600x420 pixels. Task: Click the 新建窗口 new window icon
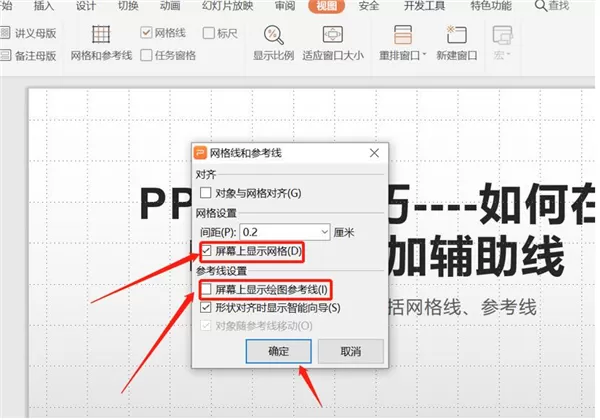pyautogui.click(x=457, y=34)
